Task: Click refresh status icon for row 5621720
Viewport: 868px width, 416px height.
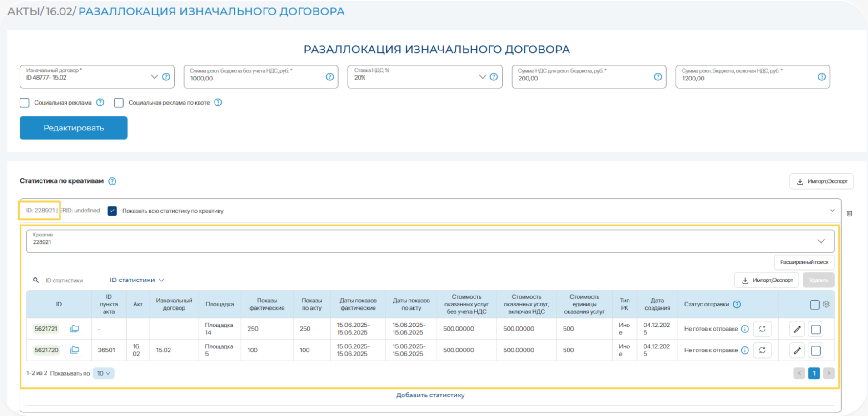Action: coord(762,351)
